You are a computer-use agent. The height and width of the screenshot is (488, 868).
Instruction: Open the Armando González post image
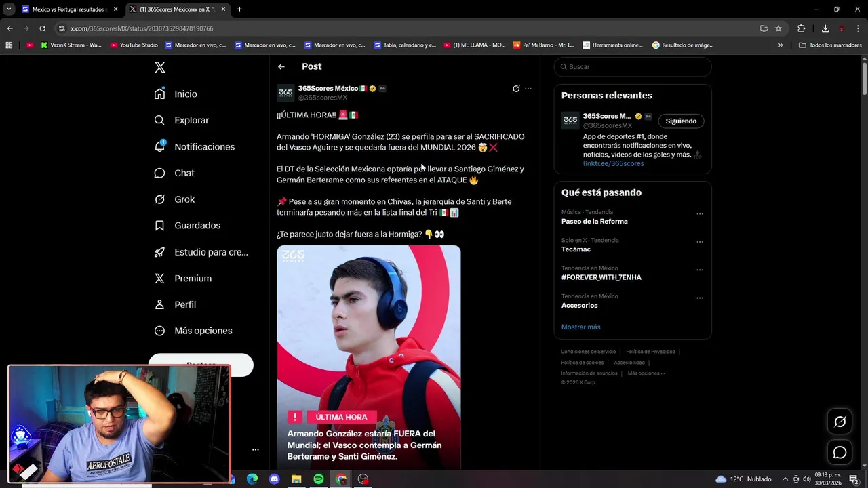(369, 357)
